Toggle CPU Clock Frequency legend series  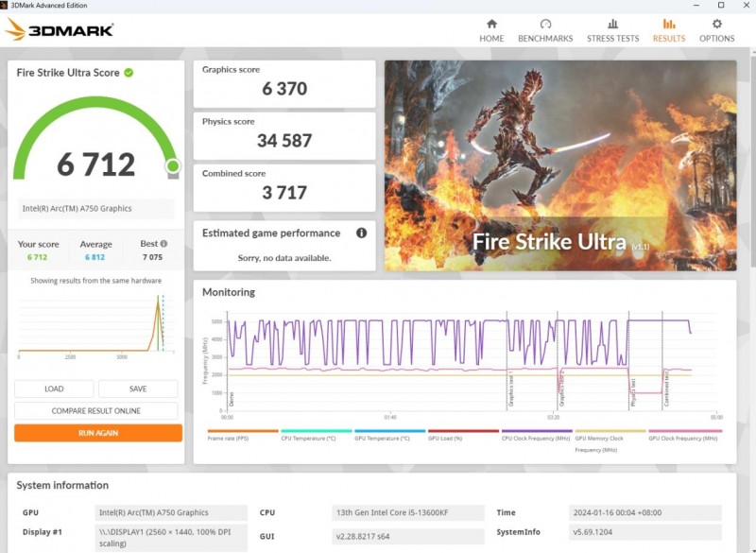[x=537, y=435]
